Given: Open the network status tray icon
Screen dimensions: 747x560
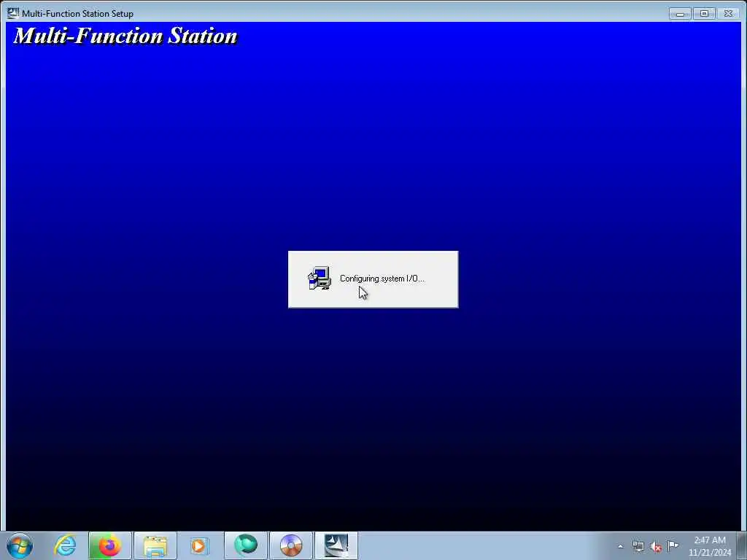Looking at the screenshot, I should pos(638,546).
